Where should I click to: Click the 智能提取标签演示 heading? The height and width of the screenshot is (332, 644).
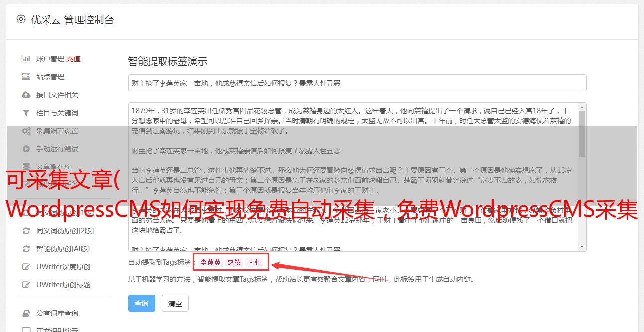tap(168, 62)
